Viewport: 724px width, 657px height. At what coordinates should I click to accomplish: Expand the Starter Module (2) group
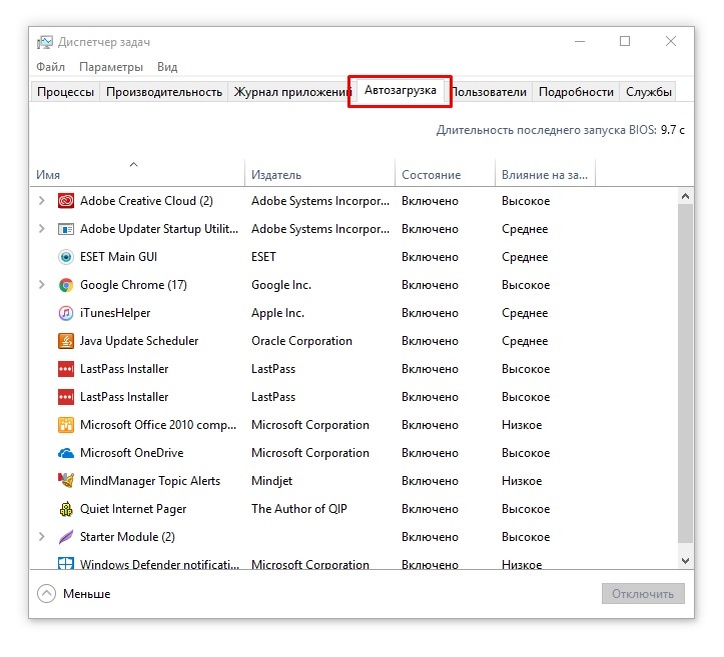(x=42, y=536)
